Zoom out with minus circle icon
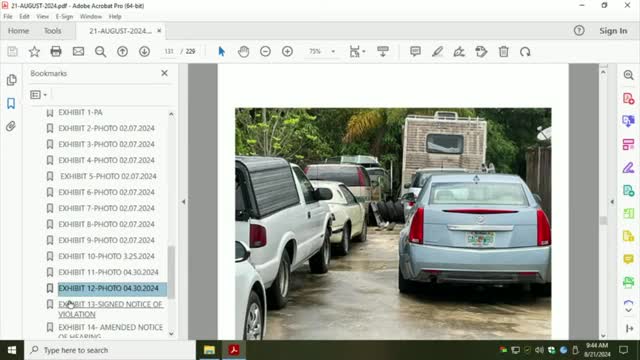The image size is (640, 360). (x=265, y=51)
